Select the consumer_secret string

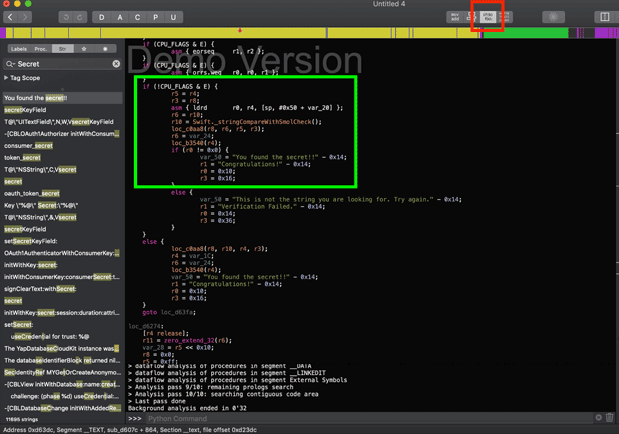coord(62,146)
